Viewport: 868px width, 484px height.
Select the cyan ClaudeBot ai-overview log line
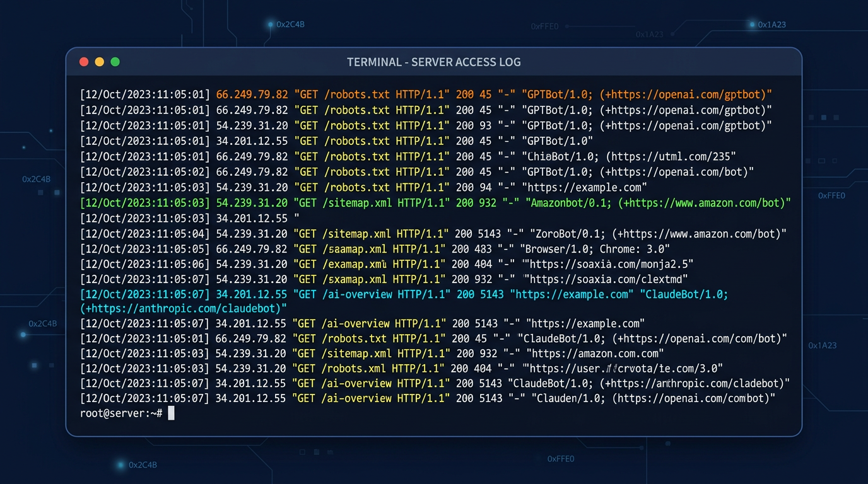[x=434, y=293]
